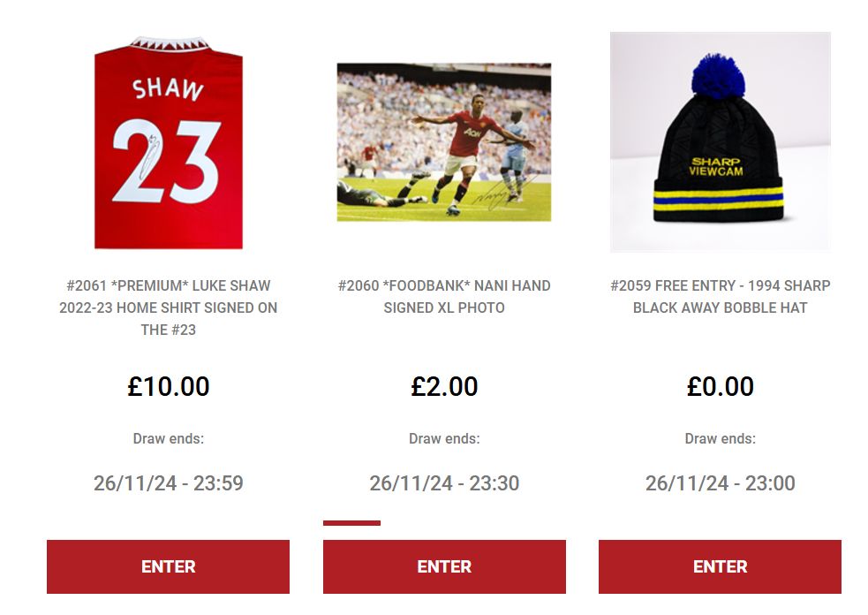
Task: Click the 26/11/24 - 23:59 draw end time
Action: (169, 483)
